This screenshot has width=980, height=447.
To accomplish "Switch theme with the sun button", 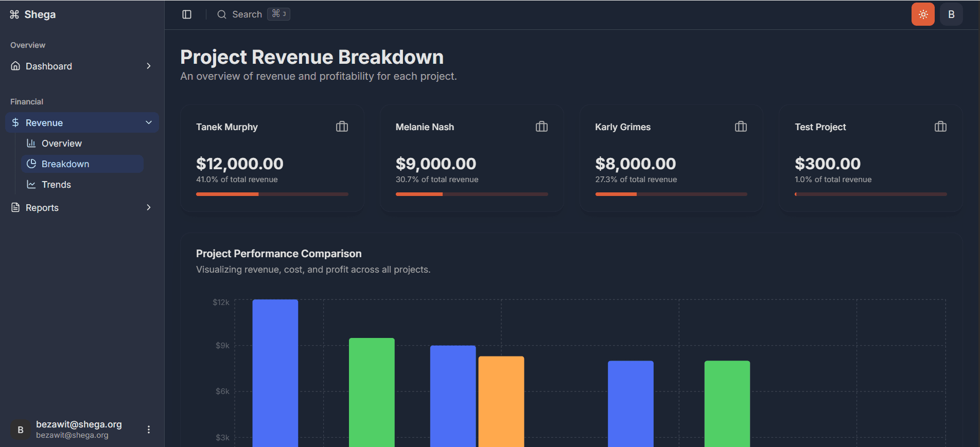I will coord(923,14).
